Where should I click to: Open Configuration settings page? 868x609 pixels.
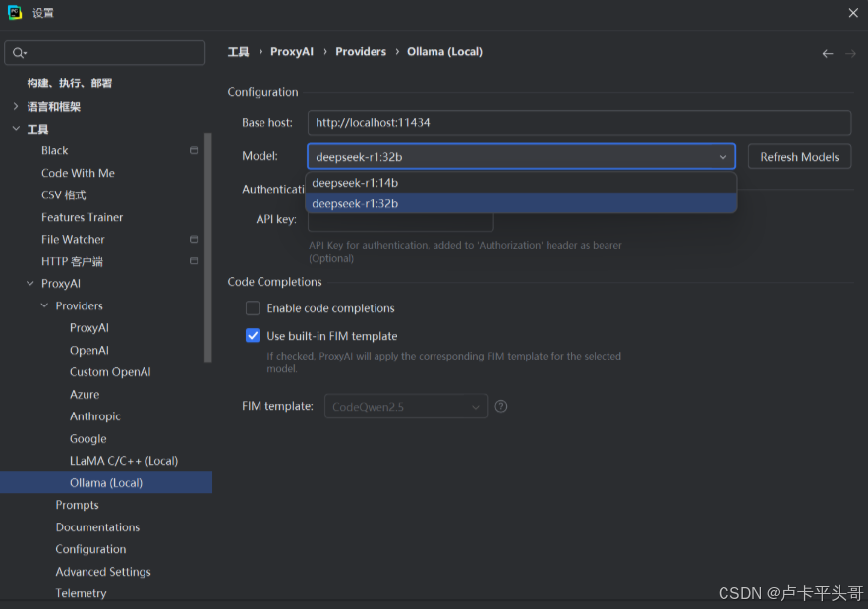pos(90,549)
